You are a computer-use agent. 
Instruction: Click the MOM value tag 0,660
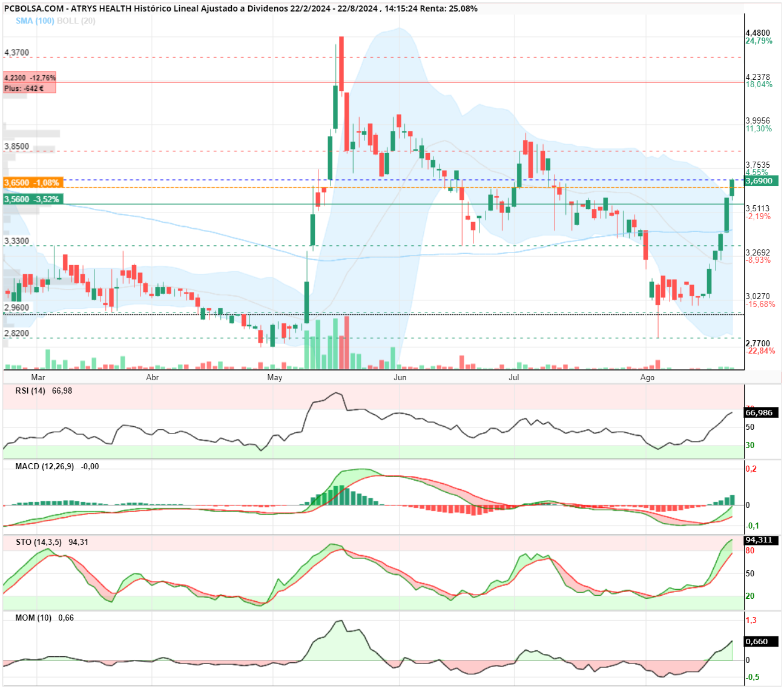coord(761,641)
